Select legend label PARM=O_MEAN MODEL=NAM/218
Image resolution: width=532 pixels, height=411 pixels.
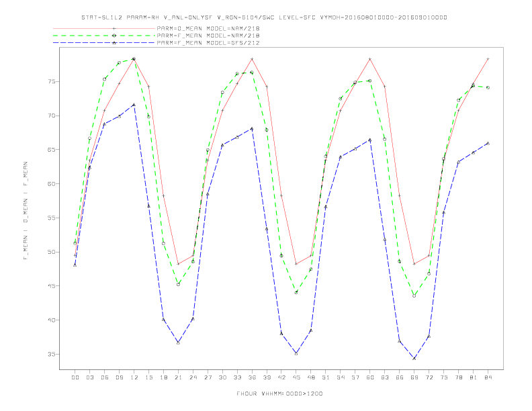208,28
